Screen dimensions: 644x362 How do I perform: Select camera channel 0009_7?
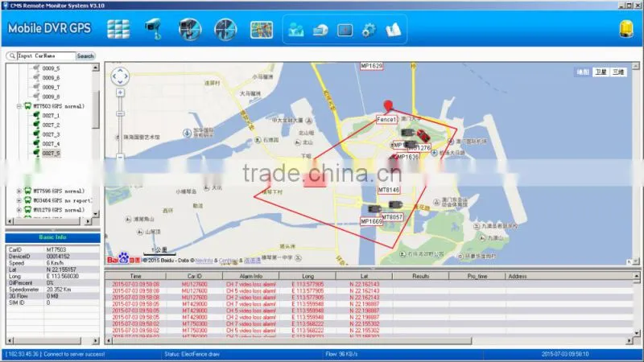coord(51,87)
